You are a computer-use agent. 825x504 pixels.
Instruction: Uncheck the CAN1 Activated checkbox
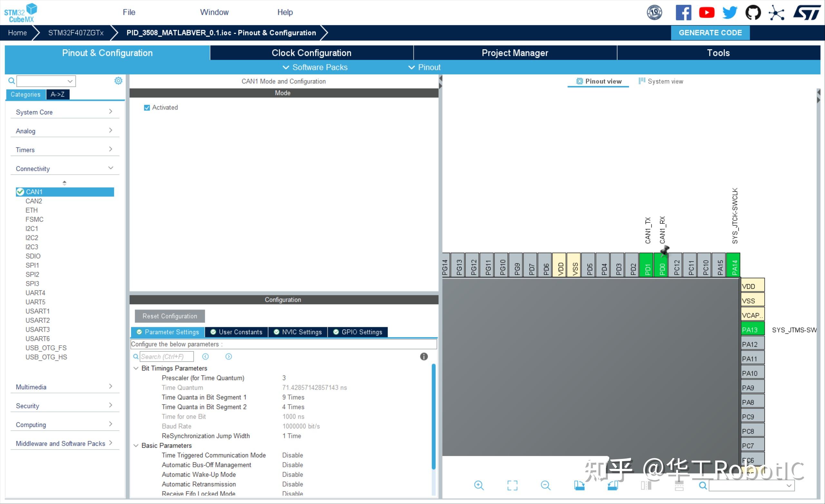(x=147, y=108)
